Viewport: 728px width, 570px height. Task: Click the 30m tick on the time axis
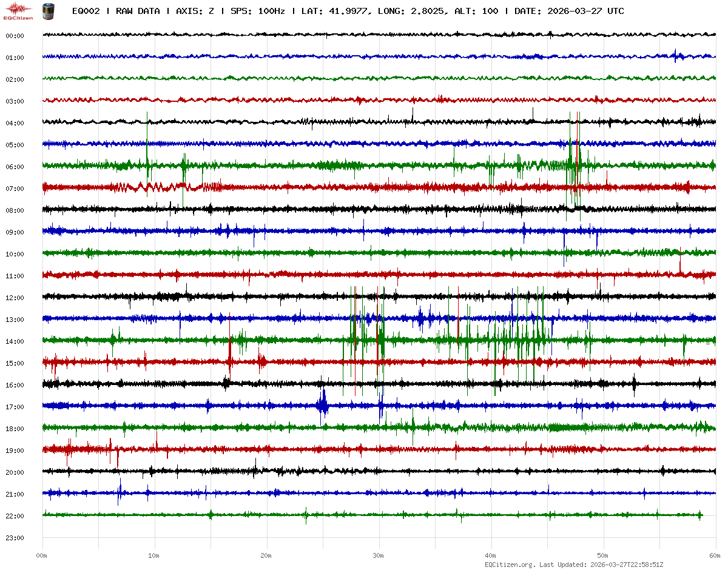[379, 555]
